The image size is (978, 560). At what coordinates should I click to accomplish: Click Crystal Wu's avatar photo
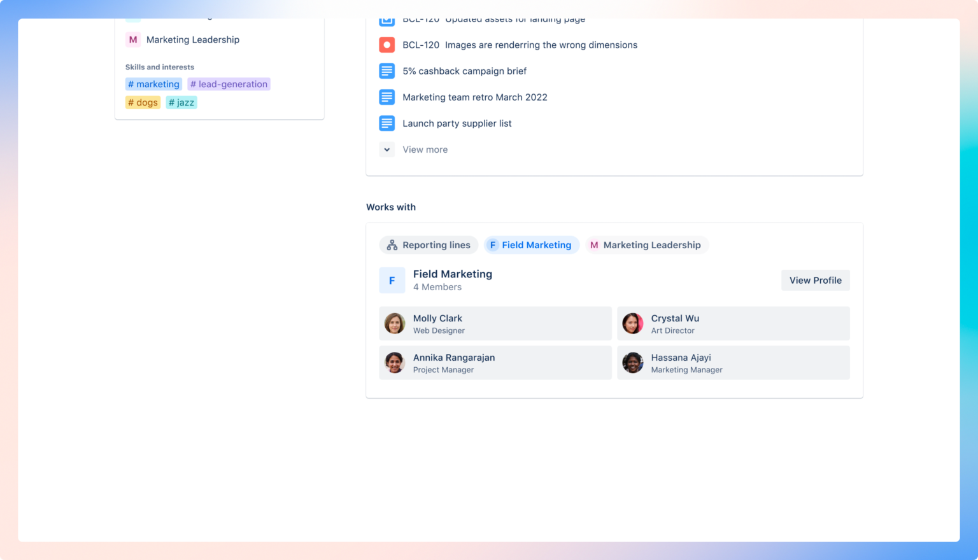pos(632,323)
